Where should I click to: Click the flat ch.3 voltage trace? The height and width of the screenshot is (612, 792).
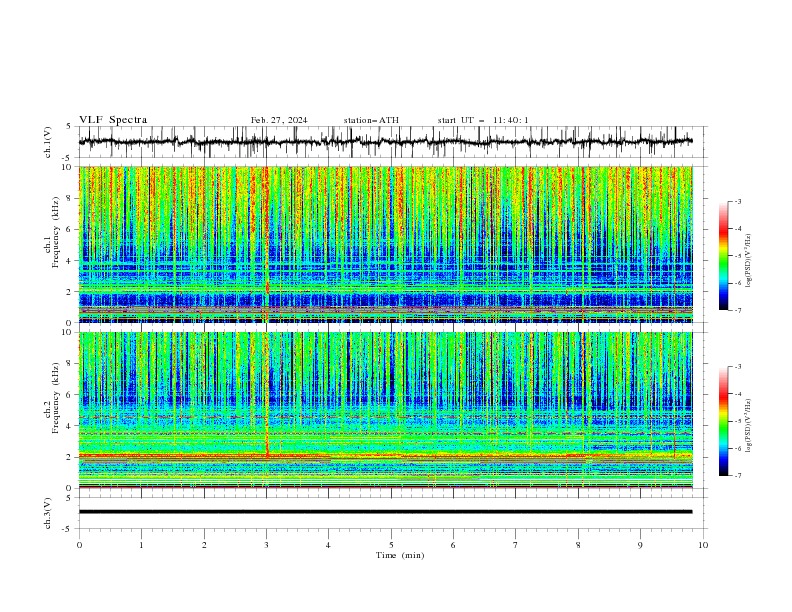[385, 512]
